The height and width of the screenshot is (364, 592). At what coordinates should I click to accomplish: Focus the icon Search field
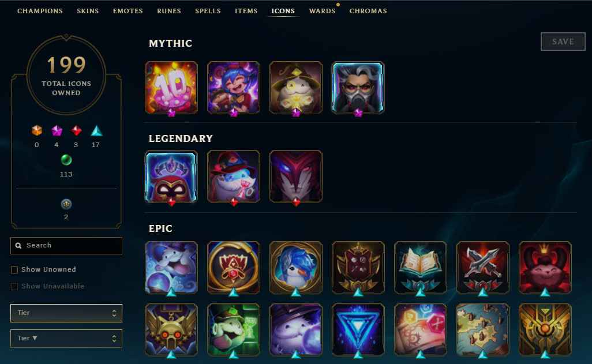point(66,245)
